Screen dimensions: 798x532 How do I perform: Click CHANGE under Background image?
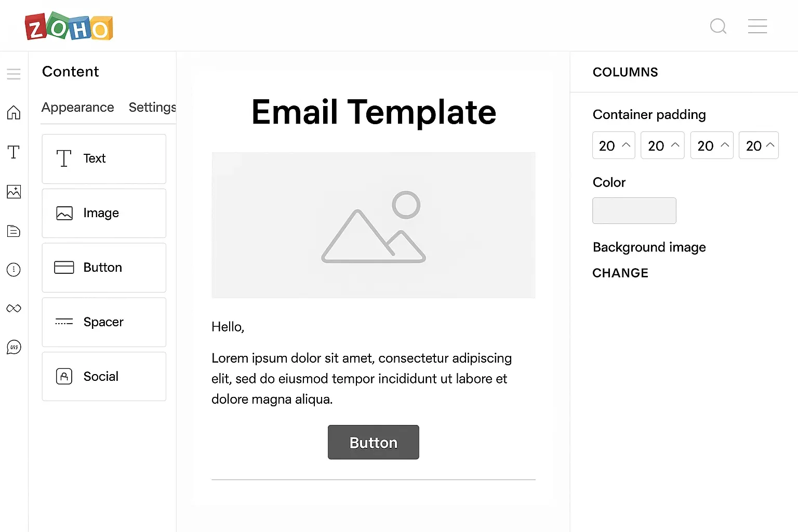[x=620, y=273]
